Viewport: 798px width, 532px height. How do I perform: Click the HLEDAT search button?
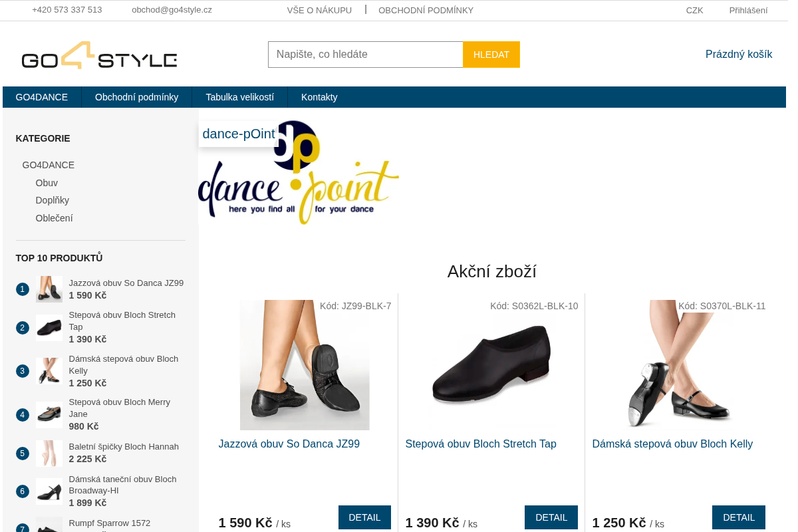point(491,55)
